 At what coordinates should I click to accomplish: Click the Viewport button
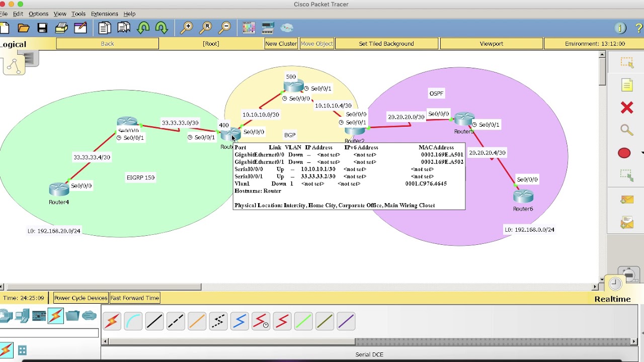point(492,44)
